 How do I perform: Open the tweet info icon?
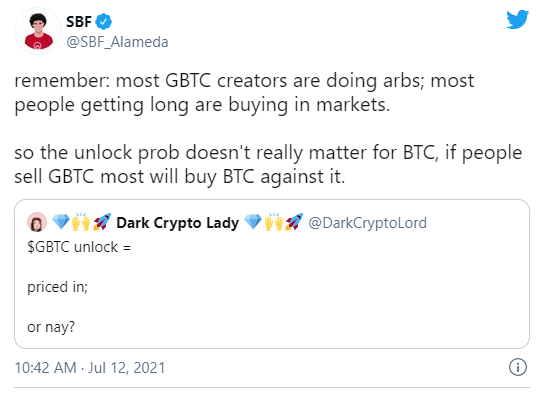[x=518, y=367]
